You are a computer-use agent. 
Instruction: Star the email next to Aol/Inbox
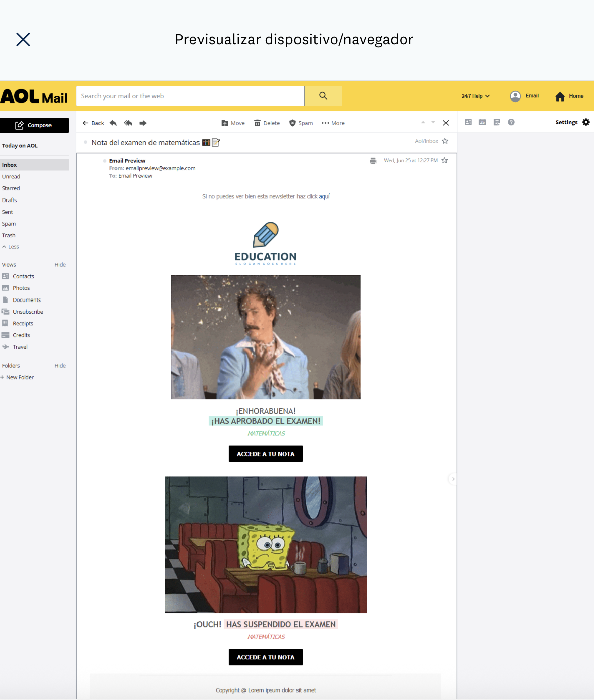point(445,141)
